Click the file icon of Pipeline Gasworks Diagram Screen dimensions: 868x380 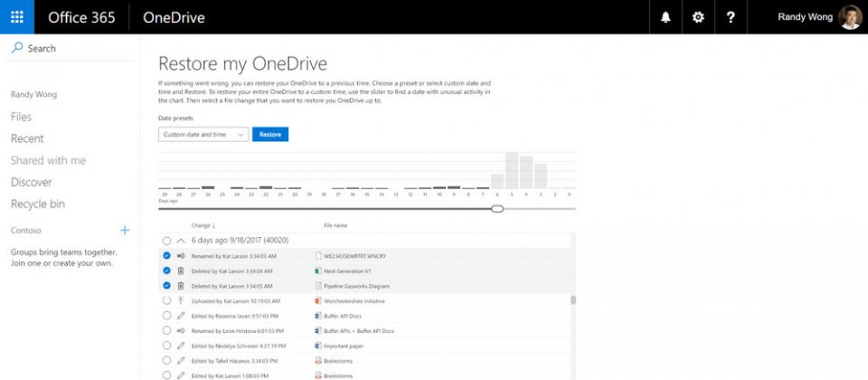[318, 286]
